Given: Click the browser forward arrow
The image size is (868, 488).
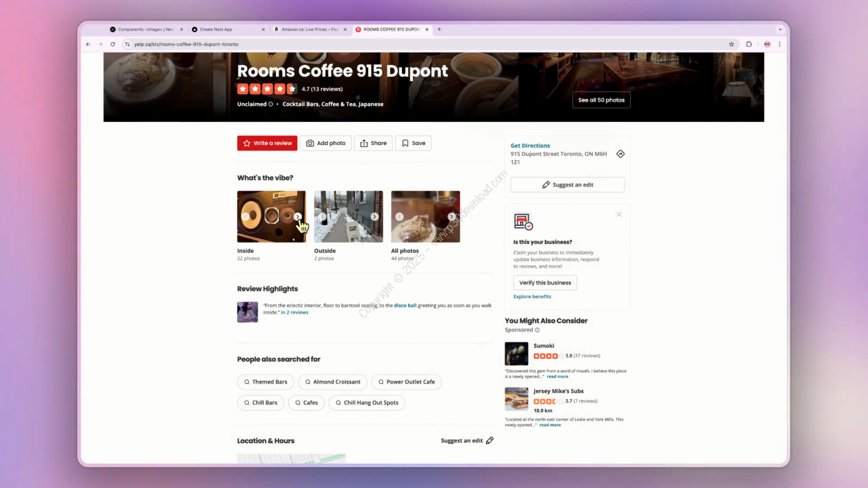Looking at the screenshot, I should pos(100,44).
